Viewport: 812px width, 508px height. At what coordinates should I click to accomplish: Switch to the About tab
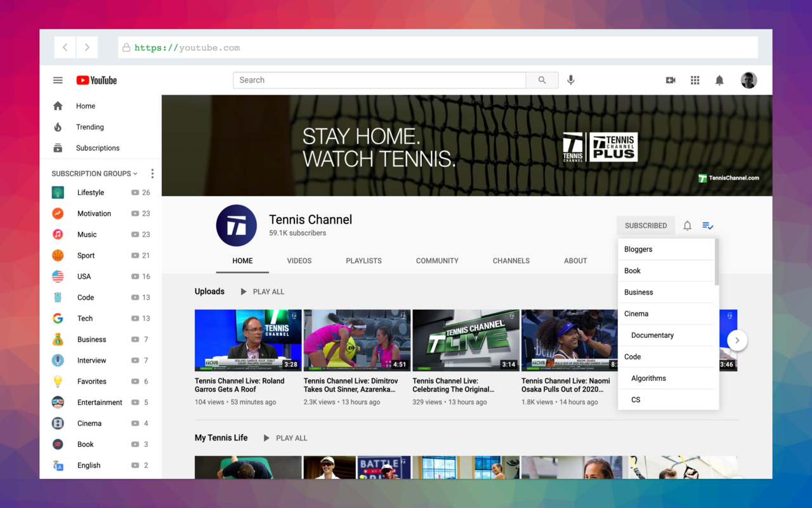coord(575,260)
